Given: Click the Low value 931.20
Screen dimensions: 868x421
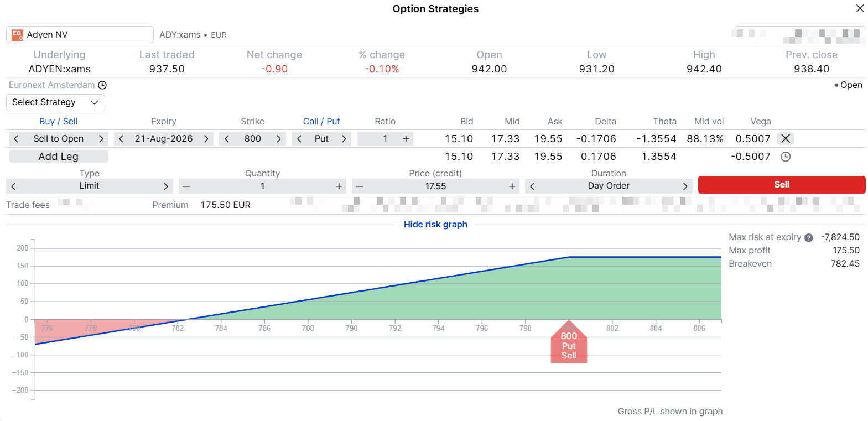Looking at the screenshot, I should (x=597, y=69).
